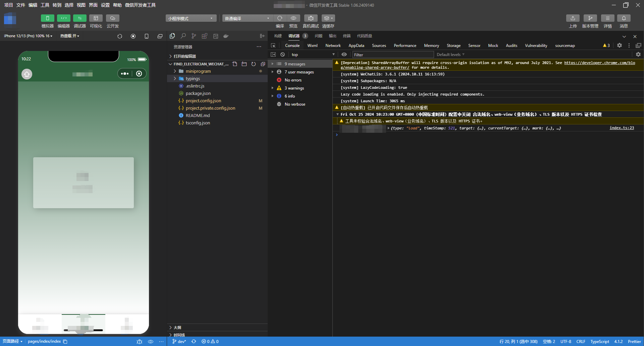The image size is (644, 346).
Task: Refresh the simulator
Action: [120, 36]
